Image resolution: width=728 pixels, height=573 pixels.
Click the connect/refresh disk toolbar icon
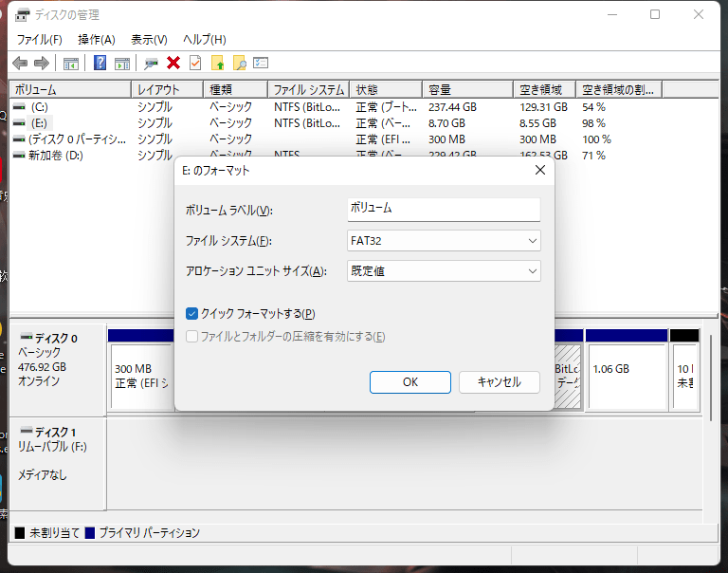[x=151, y=64]
